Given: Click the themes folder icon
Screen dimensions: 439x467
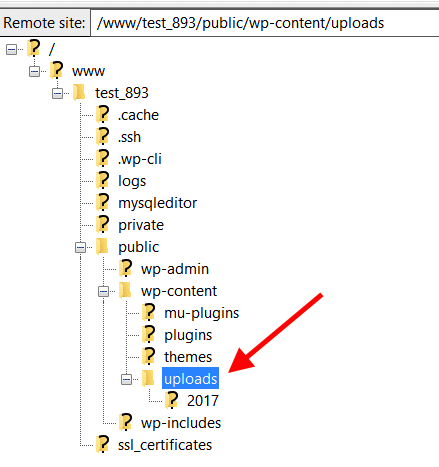Looking at the screenshot, I should click(149, 356).
